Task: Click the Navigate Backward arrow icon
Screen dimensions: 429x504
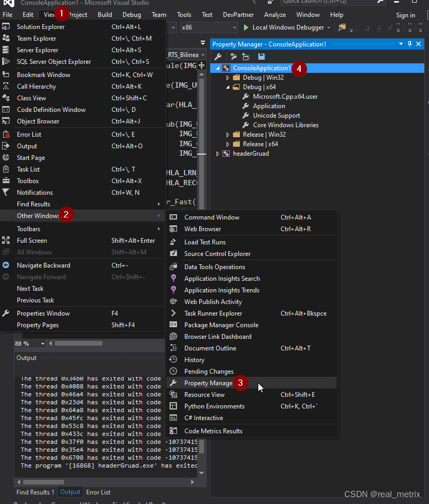Action: [x=6, y=265]
